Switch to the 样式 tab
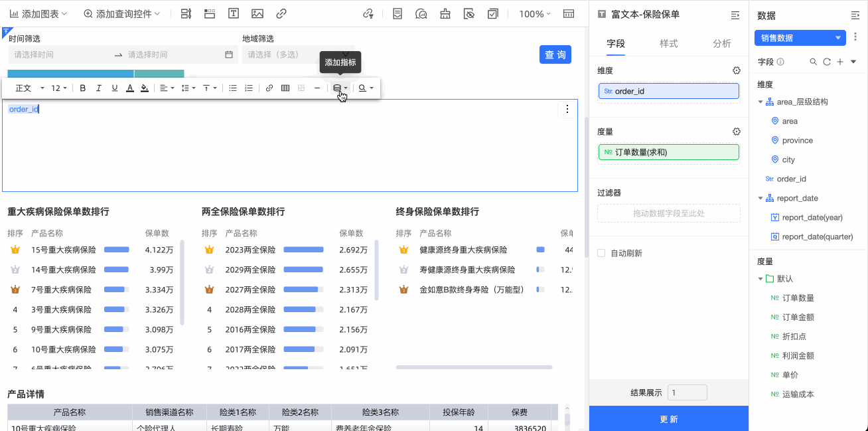This screenshot has height=431, width=868. (668, 43)
